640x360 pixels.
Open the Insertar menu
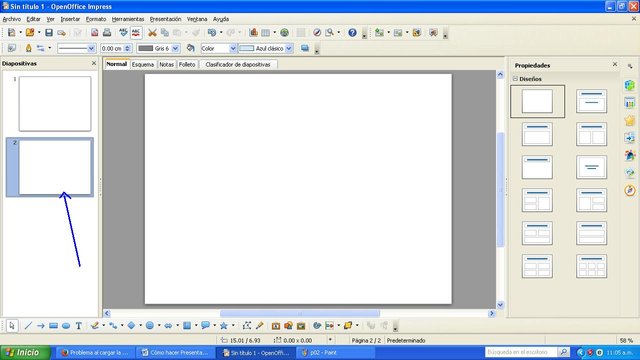pyautogui.click(x=70, y=19)
